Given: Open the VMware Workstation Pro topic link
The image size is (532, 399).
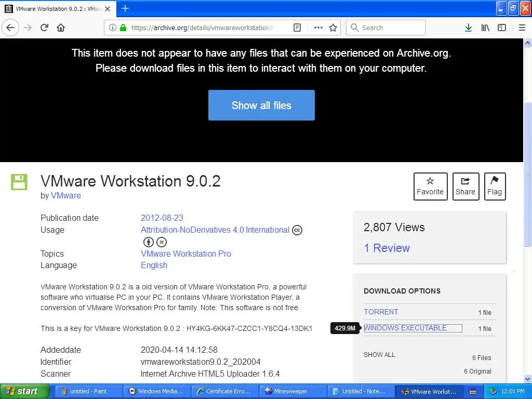Looking at the screenshot, I should pyautogui.click(x=185, y=254).
